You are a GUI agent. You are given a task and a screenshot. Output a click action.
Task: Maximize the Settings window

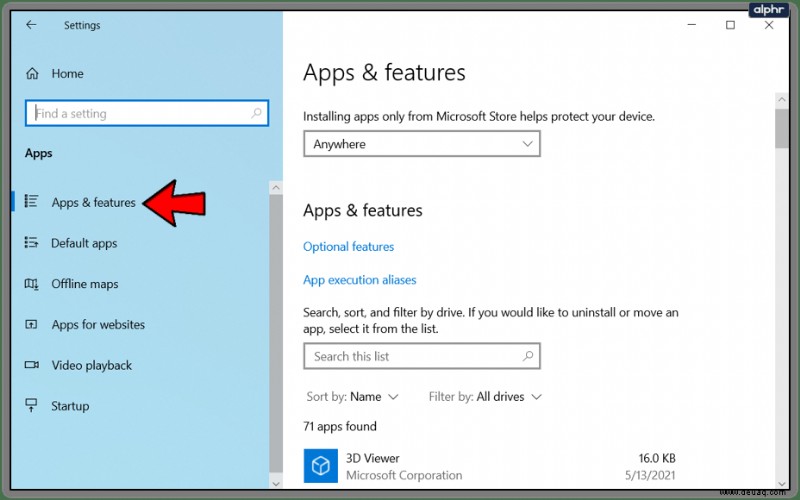(731, 24)
